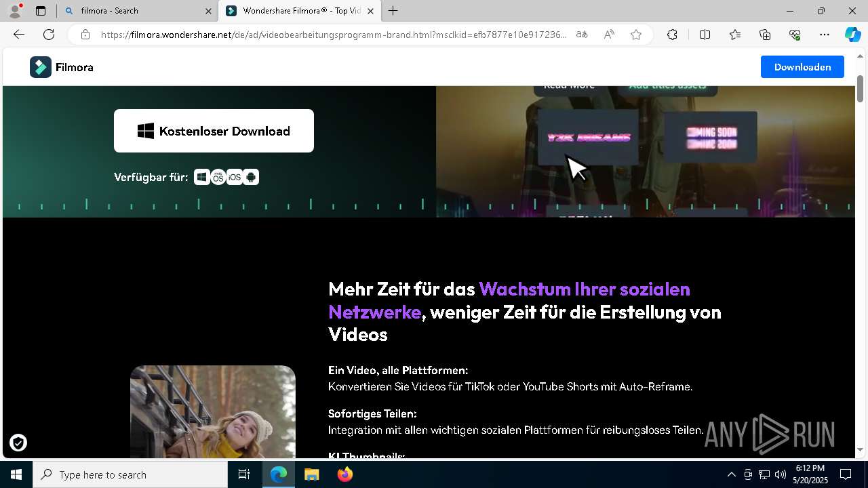Reload the page with refresh icon
The image size is (868, 488).
click(49, 35)
